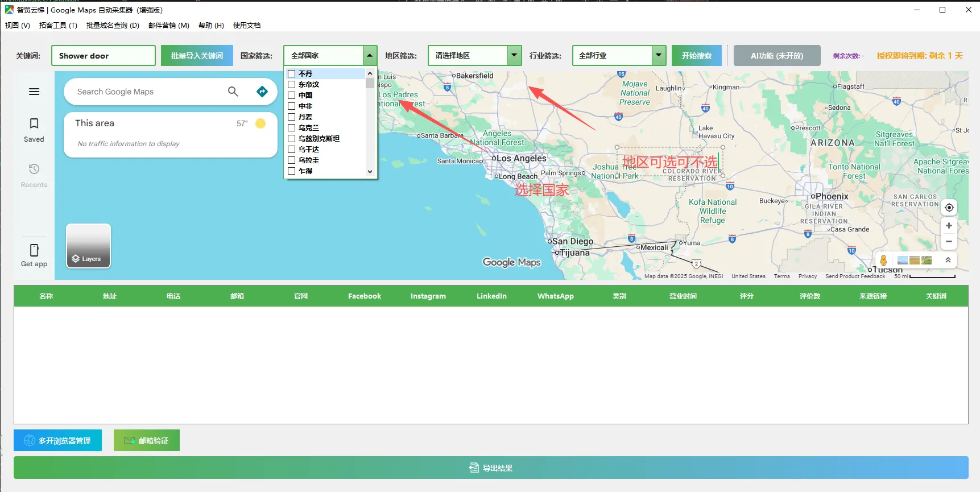Click the Search Google Maps box

pos(148,92)
